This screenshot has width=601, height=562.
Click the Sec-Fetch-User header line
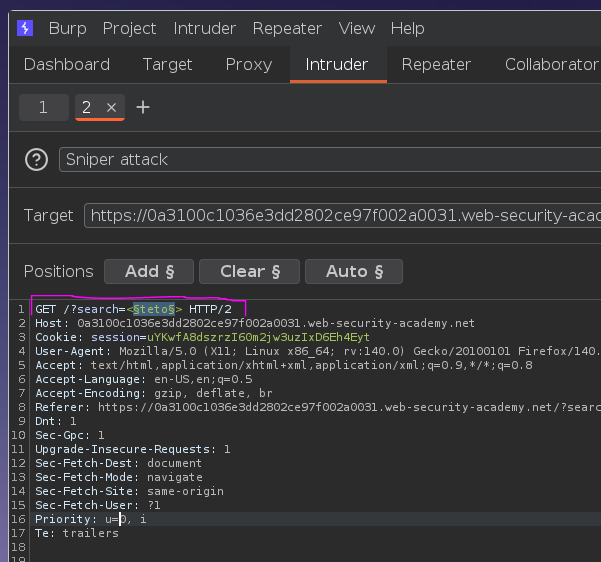[x=98, y=505]
